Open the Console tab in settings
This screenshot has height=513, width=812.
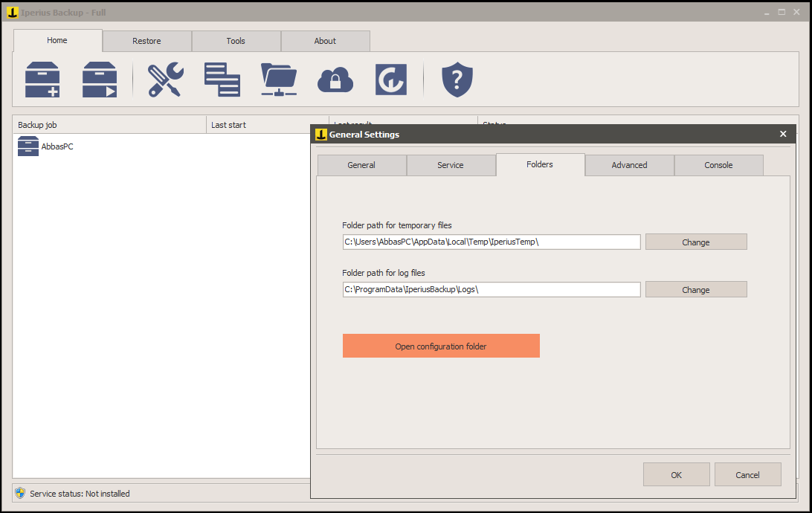tap(718, 165)
